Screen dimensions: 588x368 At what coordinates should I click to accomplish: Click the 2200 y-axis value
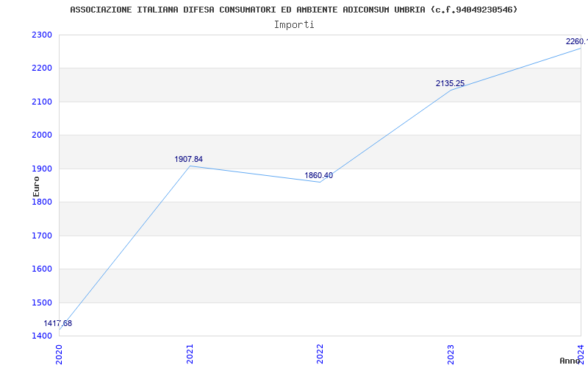pyautogui.click(x=42, y=68)
